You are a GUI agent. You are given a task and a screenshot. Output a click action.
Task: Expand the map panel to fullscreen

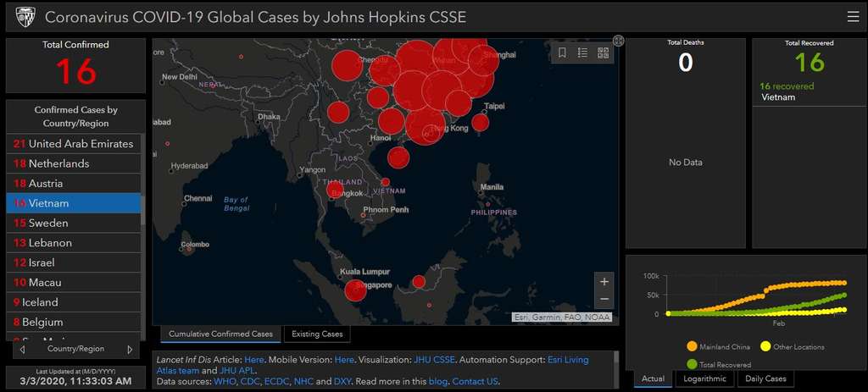[619, 41]
